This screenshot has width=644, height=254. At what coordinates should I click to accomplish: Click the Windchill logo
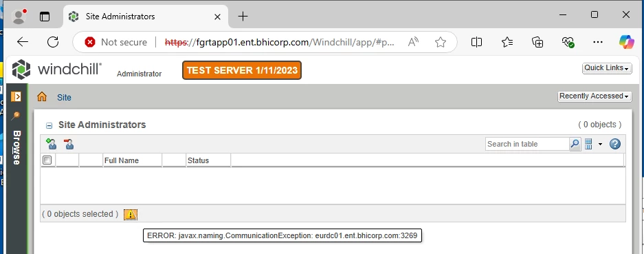(56, 69)
